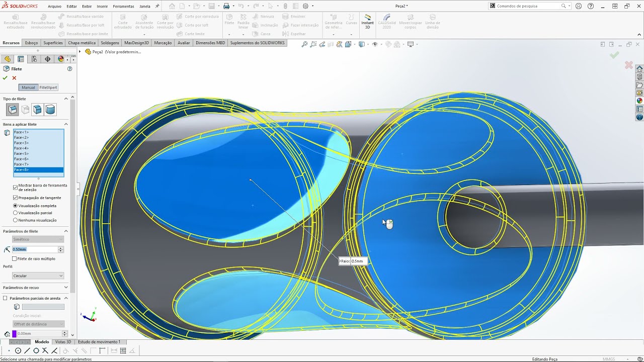This screenshot has height=362, width=644.
Task: Click the fillet radius 0.50mm input field
Action: click(35, 249)
